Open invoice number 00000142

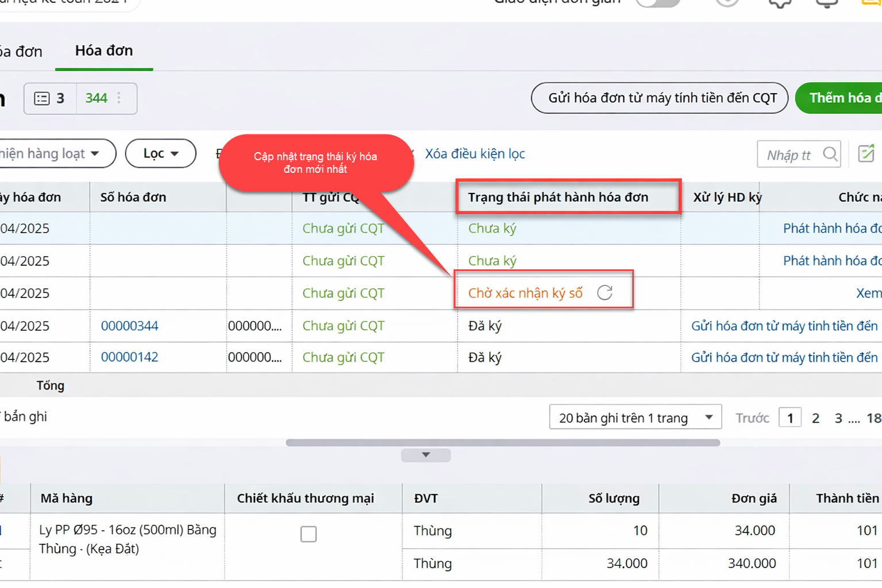click(x=130, y=357)
